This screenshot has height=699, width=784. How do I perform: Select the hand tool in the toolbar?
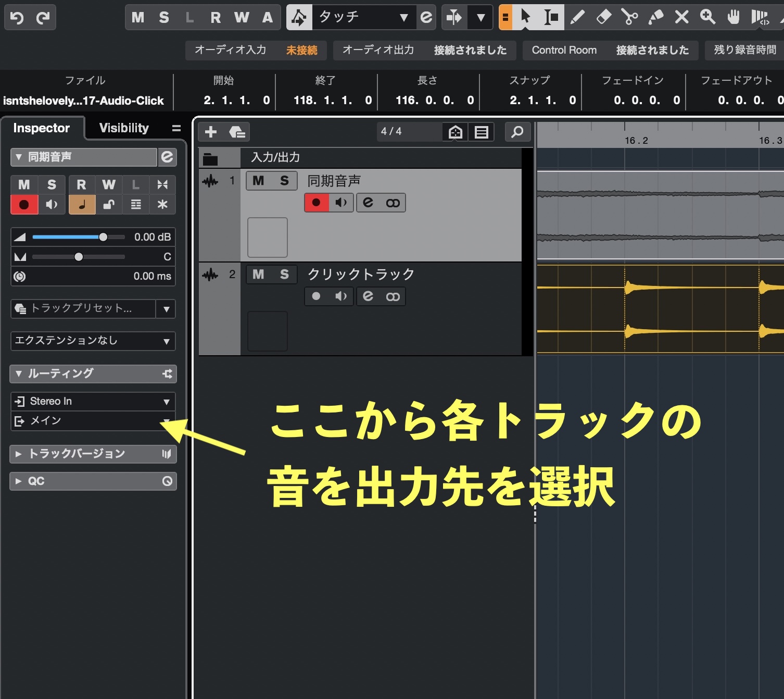tap(734, 17)
